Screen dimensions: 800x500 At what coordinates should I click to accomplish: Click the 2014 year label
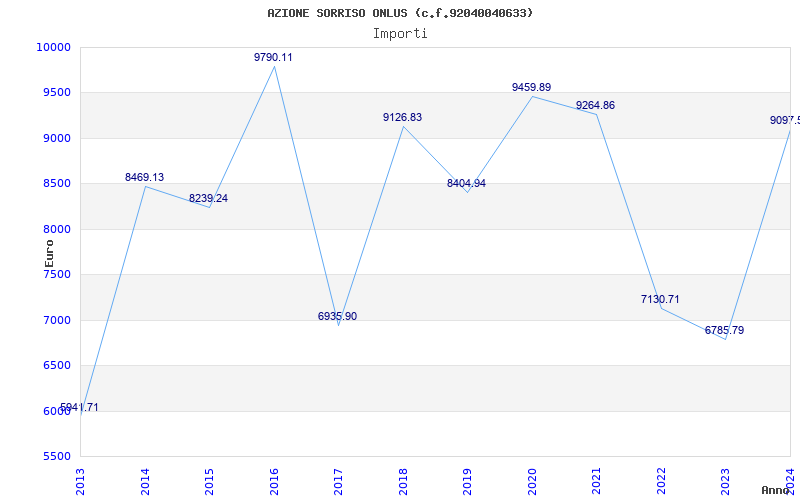click(x=145, y=482)
